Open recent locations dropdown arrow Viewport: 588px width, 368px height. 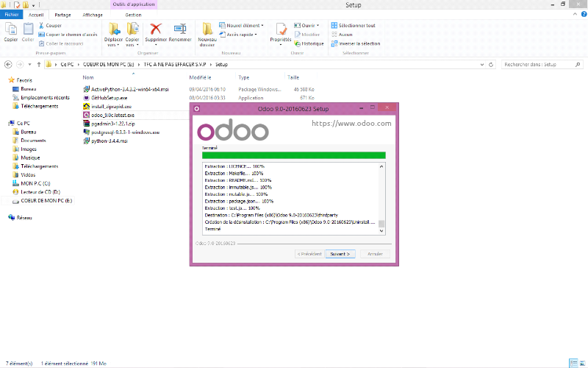29,65
